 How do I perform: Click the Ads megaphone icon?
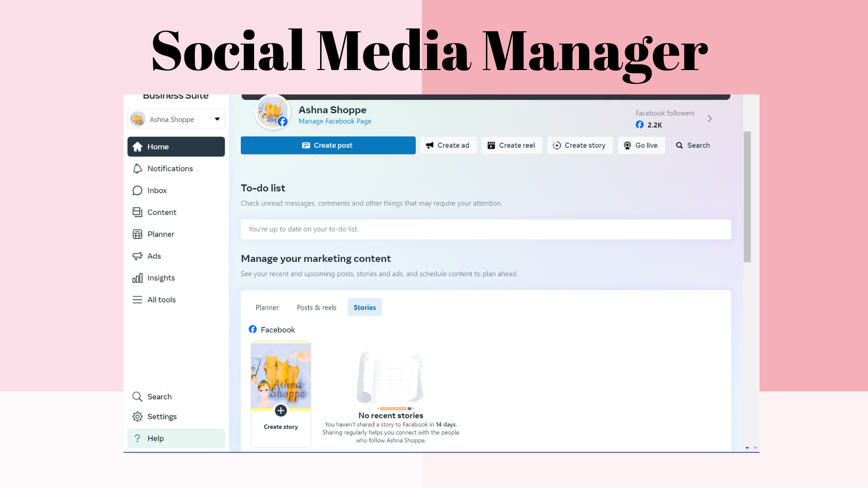[x=137, y=256]
